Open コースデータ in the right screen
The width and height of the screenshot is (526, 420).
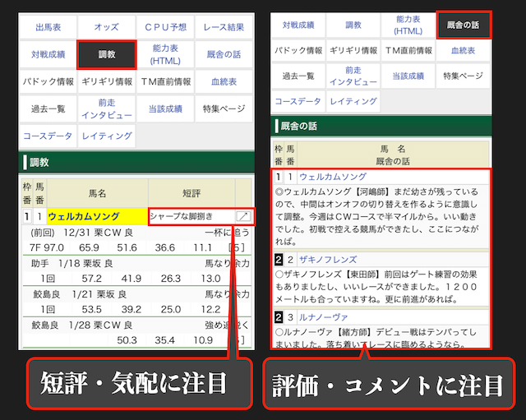coord(298,101)
